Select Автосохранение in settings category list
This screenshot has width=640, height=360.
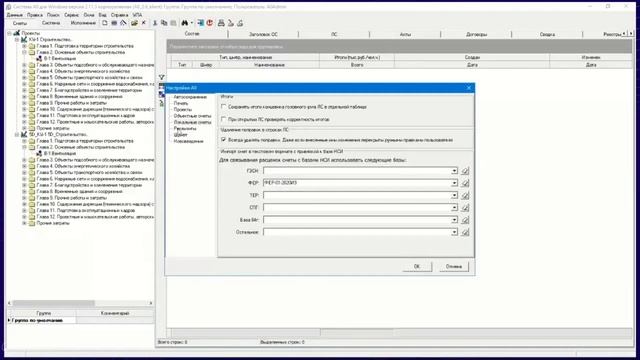click(x=190, y=97)
